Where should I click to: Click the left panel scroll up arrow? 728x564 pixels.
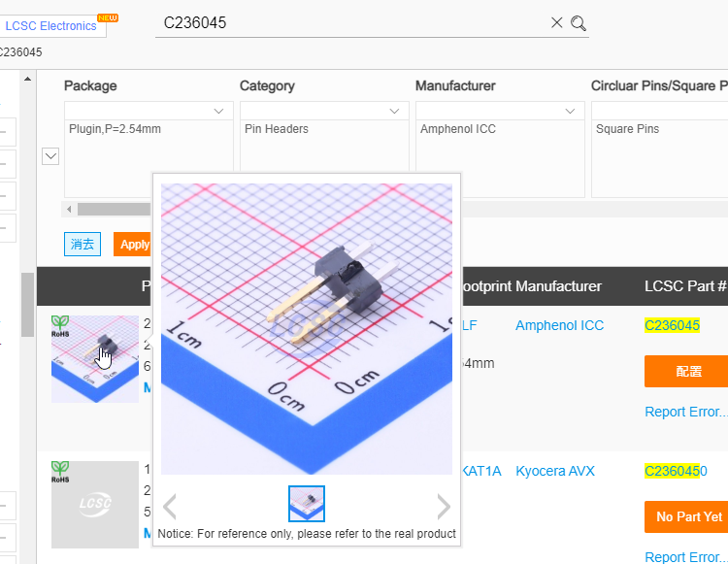tap(28, 79)
